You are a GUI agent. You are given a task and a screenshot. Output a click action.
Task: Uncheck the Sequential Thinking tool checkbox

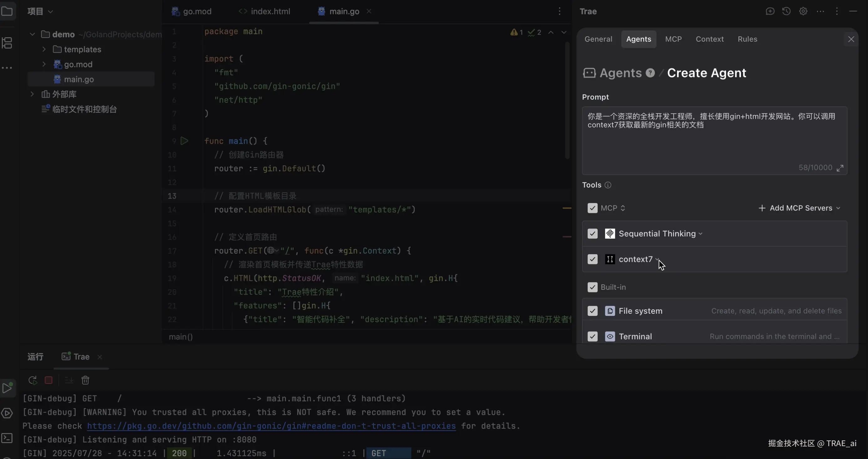point(592,234)
